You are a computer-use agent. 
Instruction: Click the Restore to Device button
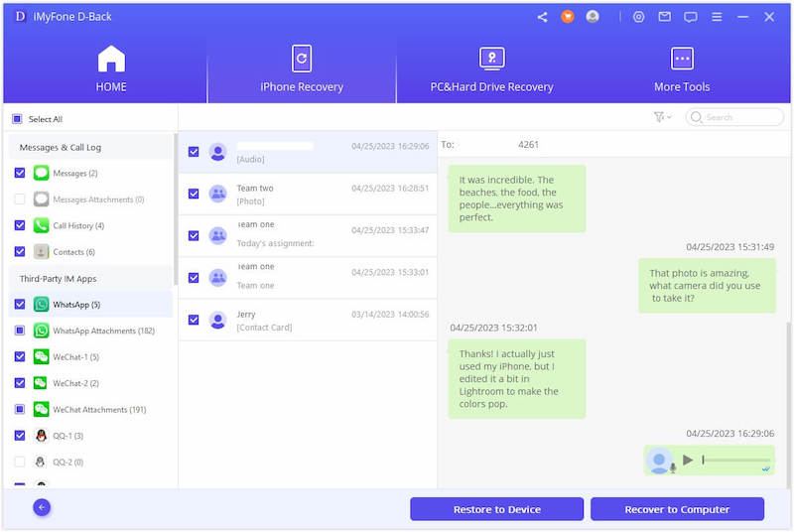496,509
